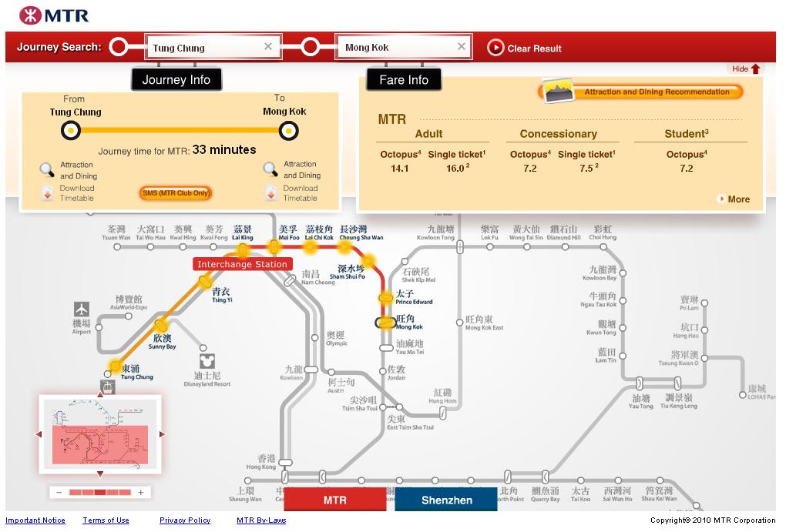Image resolution: width=786 pixels, height=532 pixels.
Task: Select Mong Kok station marker on map
Action: click(x=386, y=323)
